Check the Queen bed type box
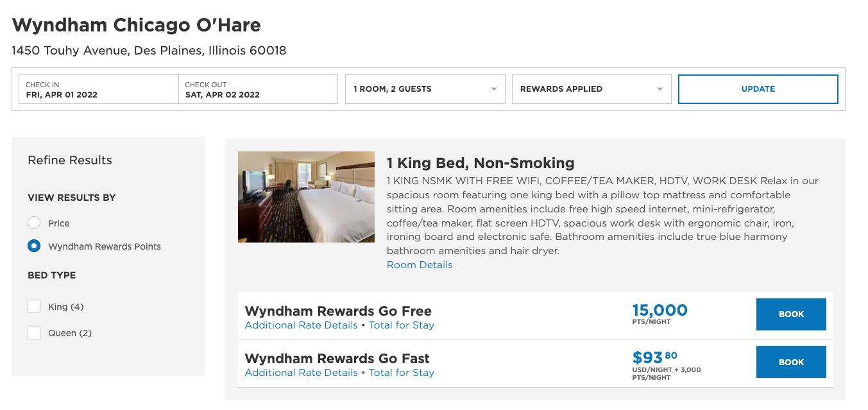This screenshot has width=868, height=410. (x=34, y=333)
